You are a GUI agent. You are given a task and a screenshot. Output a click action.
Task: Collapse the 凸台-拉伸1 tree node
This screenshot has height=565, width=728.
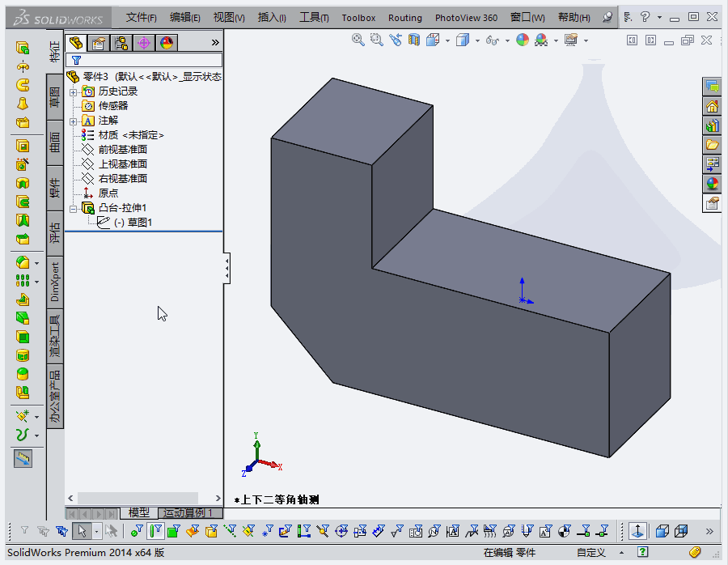73,209
